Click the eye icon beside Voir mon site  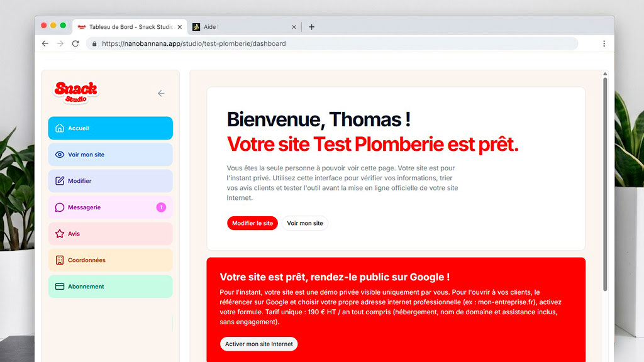(x=60, y=155)
